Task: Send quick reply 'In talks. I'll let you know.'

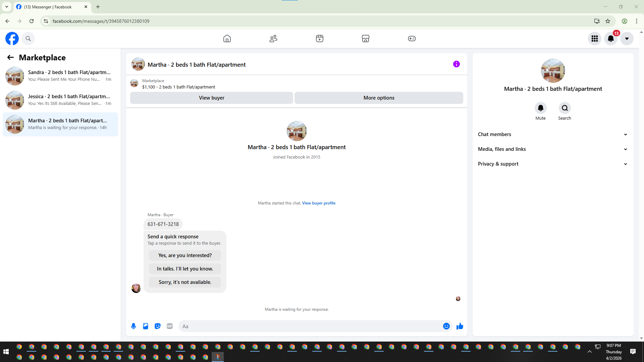Action: tap(185, 269)
